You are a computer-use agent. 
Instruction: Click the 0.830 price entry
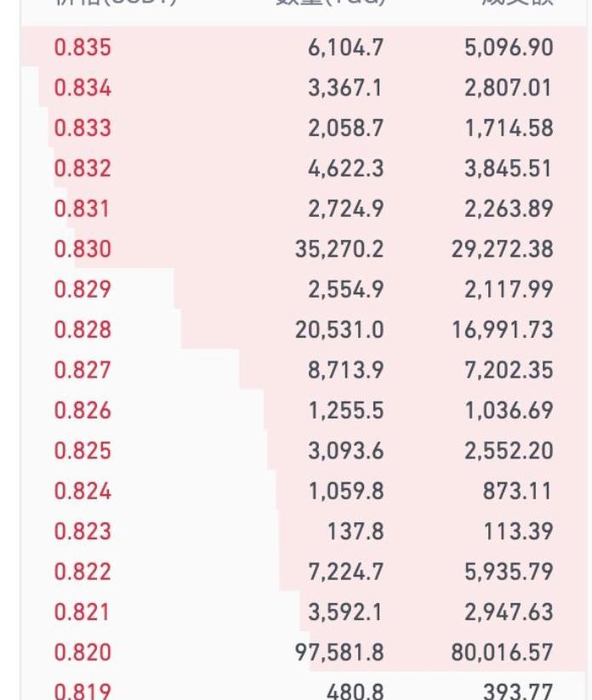tap(83, 248)
